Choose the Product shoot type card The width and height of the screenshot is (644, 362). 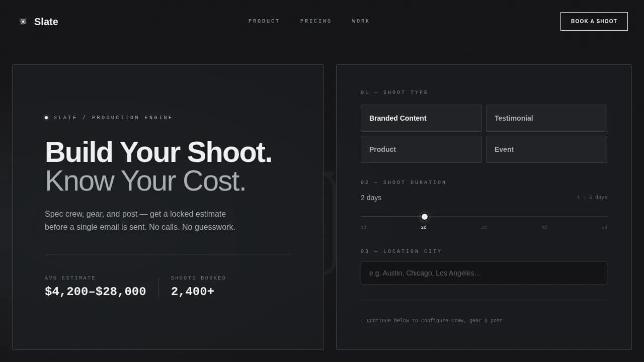point(421,149)
